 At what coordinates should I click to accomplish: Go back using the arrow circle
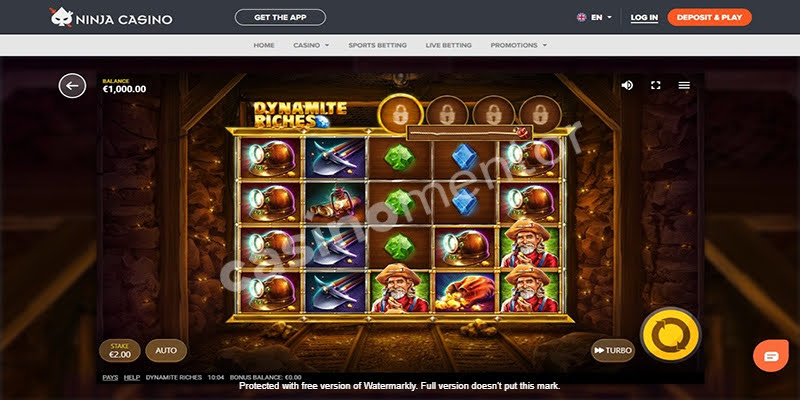pos(72,86)
